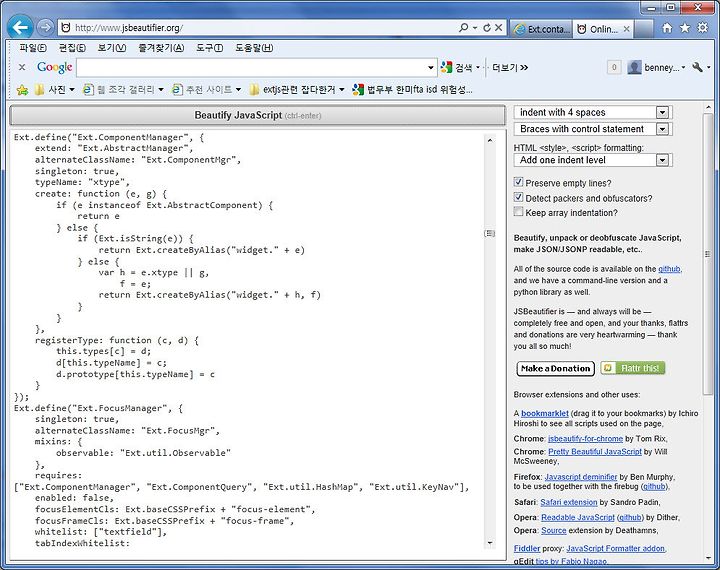Open 추천 사이트 favorites item

coord(203,90)
